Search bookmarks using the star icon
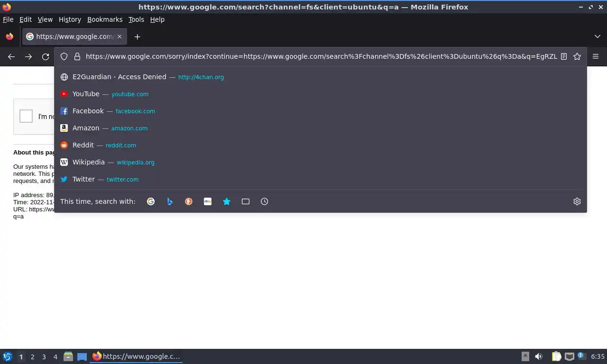Image resolution: width=607 pixels, height=364 pixels. click(227, 201)
